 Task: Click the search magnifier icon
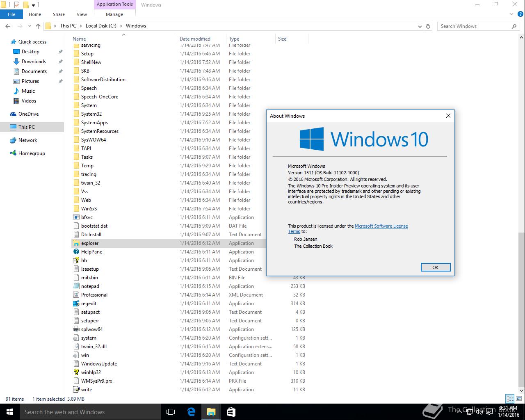[x=514, y=26]
